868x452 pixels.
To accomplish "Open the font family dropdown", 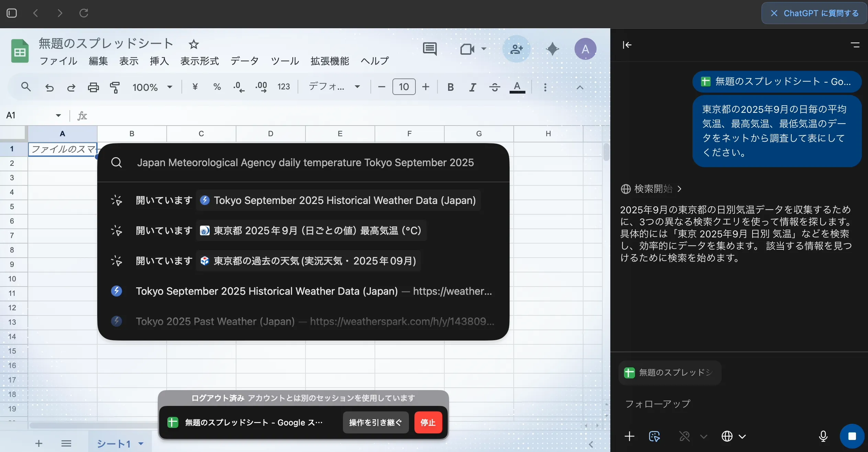I will coord(334,86).
